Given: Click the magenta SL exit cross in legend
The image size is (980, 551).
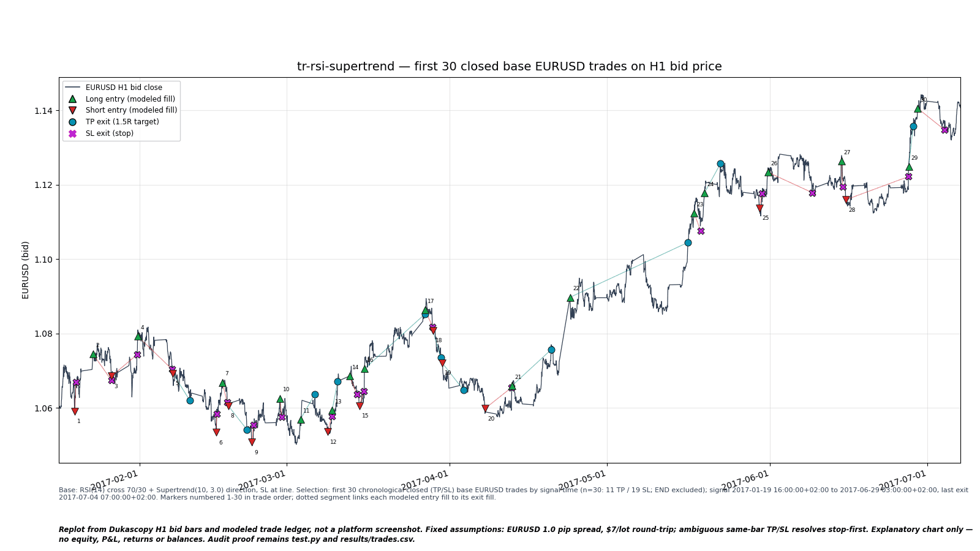Looking at the screenshot, I should [x=72, y=133].
